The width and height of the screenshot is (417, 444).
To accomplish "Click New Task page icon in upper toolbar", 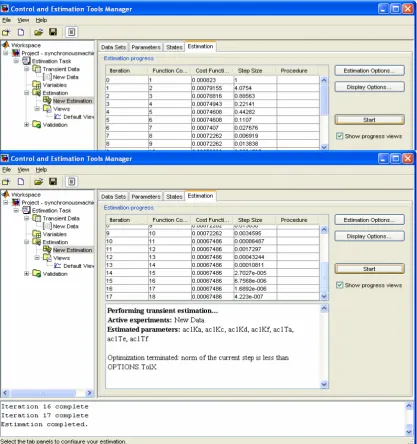I will pos(21,32).
